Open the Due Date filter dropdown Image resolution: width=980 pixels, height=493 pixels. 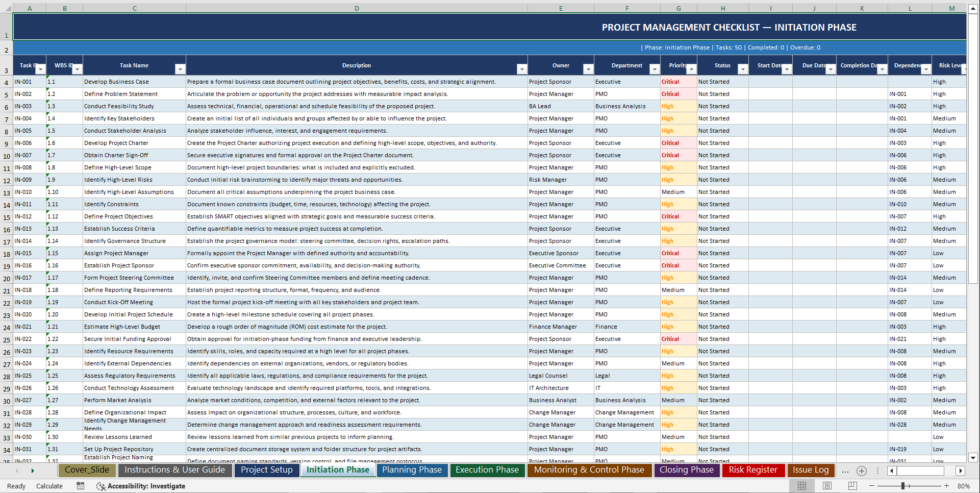[831, 69]
